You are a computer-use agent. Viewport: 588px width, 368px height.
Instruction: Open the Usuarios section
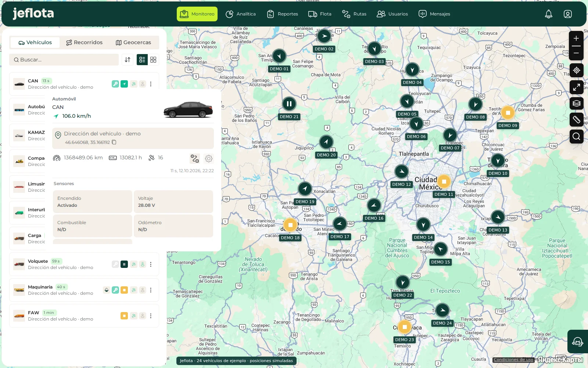(392, 14)
